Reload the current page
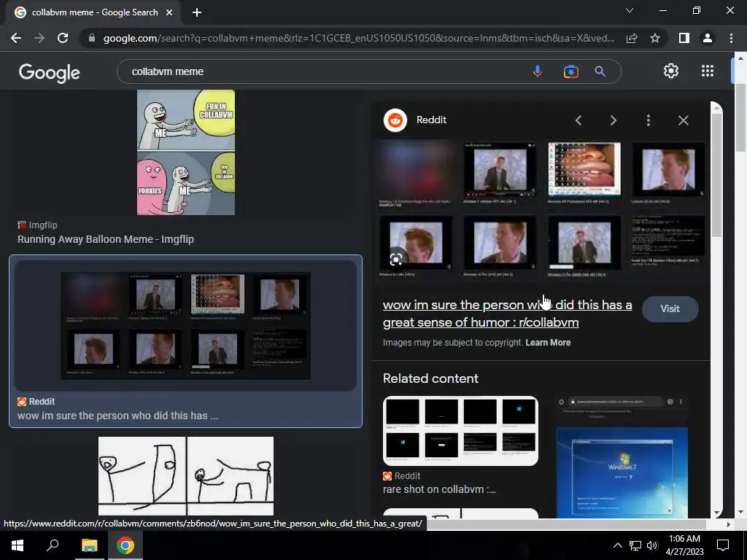 [x=63, y=38]
